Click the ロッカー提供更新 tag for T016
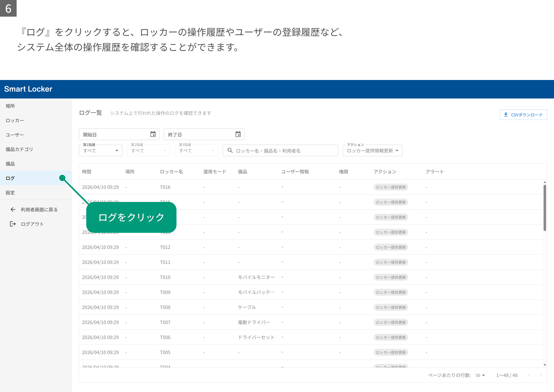This screenshot has width=554, height=392. (x=391, y=187)
